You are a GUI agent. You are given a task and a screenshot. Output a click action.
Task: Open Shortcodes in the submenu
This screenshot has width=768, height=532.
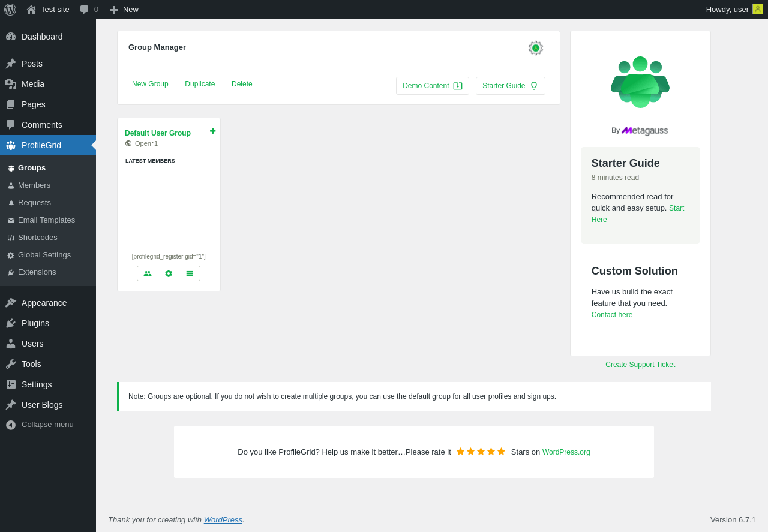tap(48, 238)
